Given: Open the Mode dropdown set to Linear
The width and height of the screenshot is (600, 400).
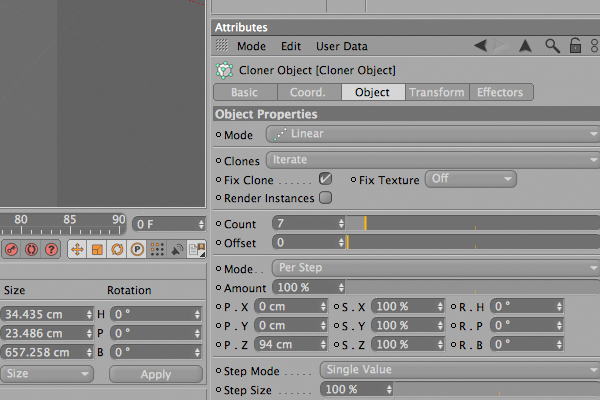Looking at the screenshot, I should point(432,134).
